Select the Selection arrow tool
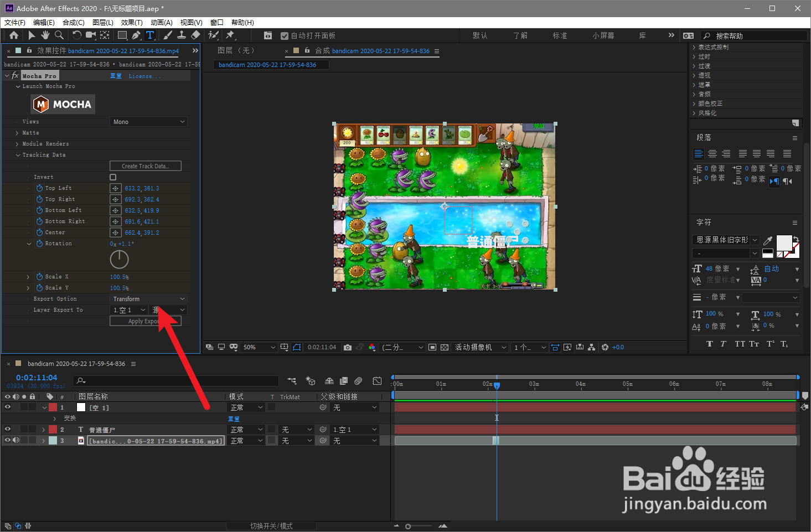Screen dimensions: 811x532 click(31, 35)
